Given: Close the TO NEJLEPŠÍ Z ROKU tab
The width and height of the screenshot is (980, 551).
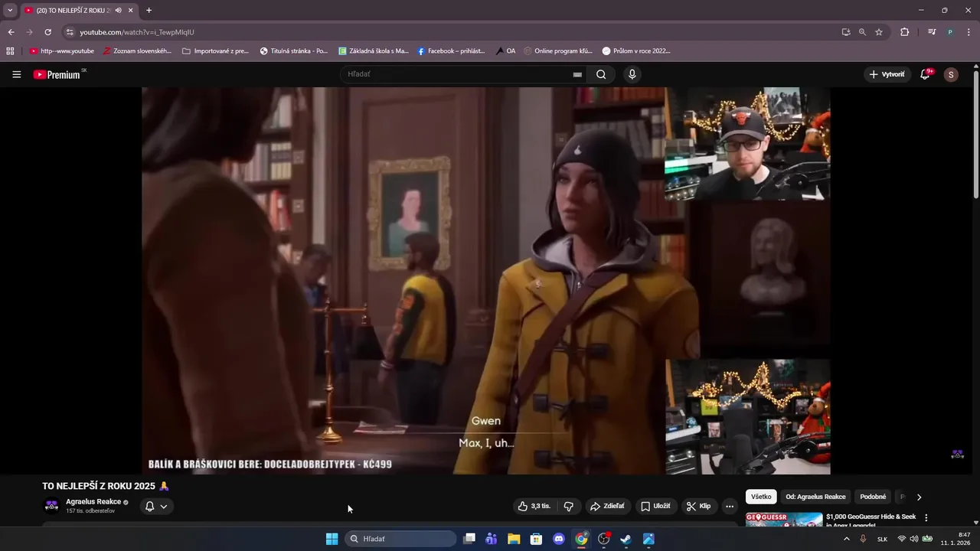Looking at the screenshot, I should pos(131,11).
